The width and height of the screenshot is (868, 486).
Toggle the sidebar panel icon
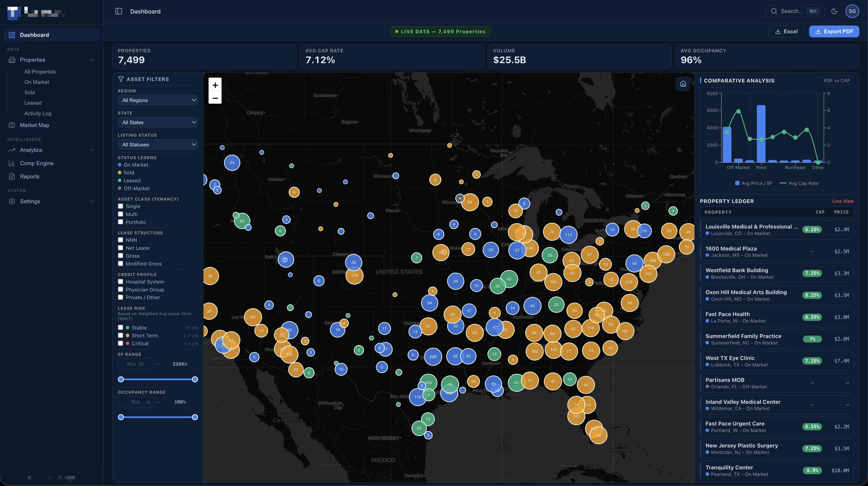pos(118,11)
